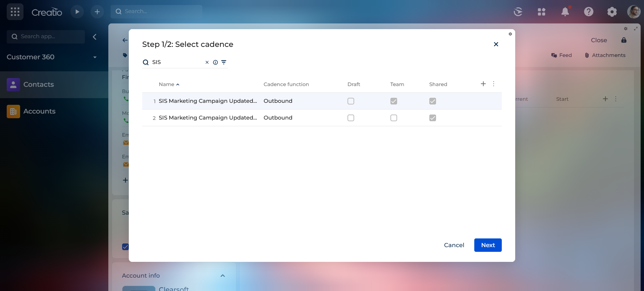644x291 pixels.
Task: Click the Next button
Action: [488, 245]
